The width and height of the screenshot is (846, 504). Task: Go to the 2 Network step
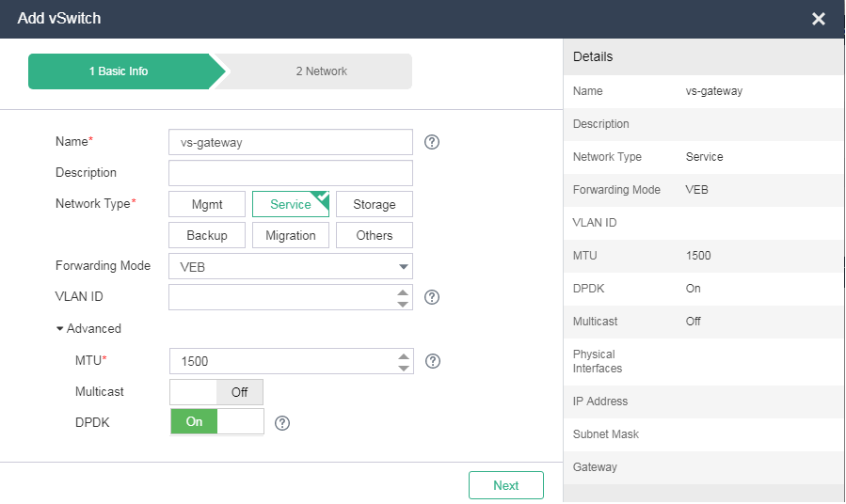click(x=321, y=71)
